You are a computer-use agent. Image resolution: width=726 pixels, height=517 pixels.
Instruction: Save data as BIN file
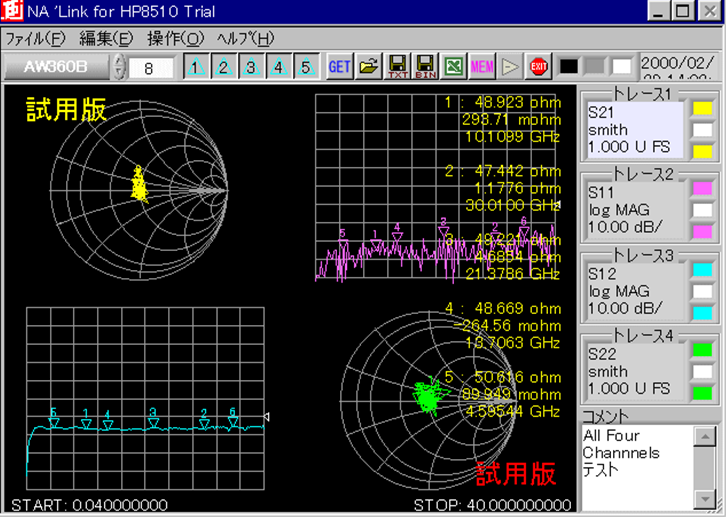click(x=425, y=67)
